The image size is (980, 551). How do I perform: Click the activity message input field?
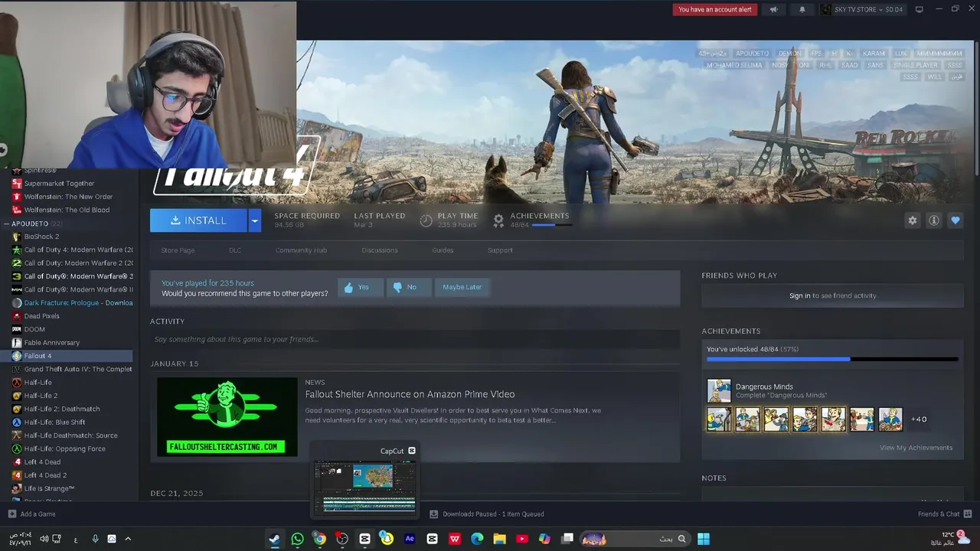(415, 339)
